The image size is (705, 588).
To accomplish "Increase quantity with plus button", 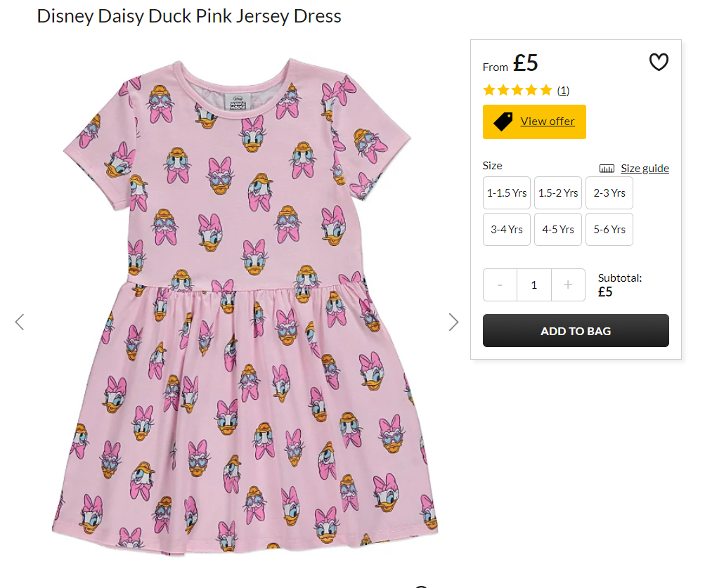I will pos(568,285).
